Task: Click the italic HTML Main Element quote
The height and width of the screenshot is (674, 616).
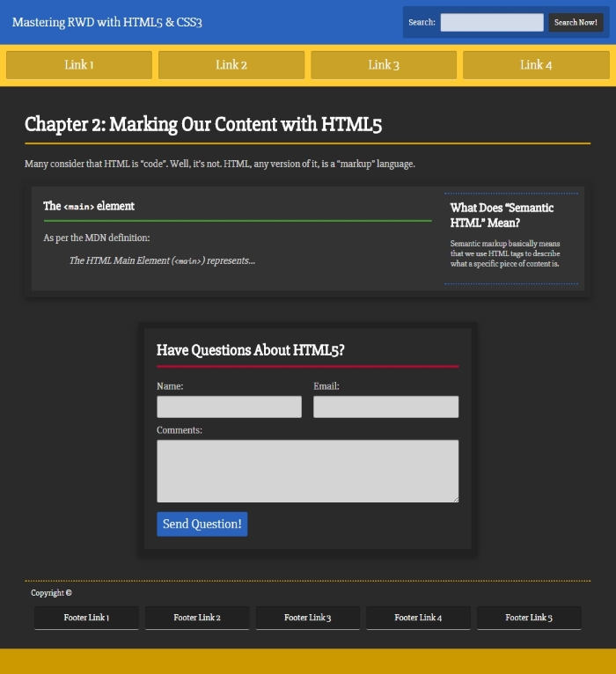Action: click(x=162, y=261)
